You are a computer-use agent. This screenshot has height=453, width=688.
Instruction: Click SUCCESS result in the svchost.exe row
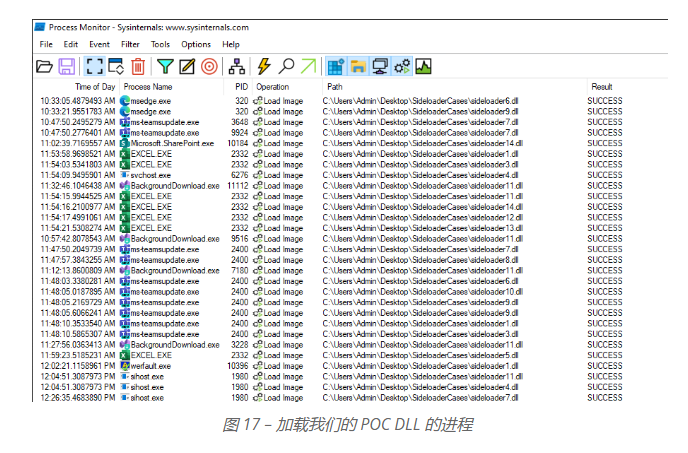coord(605,175)
